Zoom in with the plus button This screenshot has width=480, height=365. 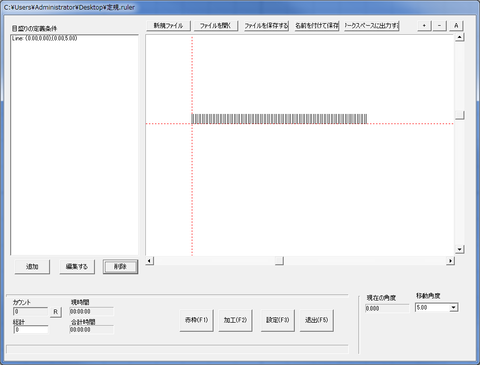point(424,26)
